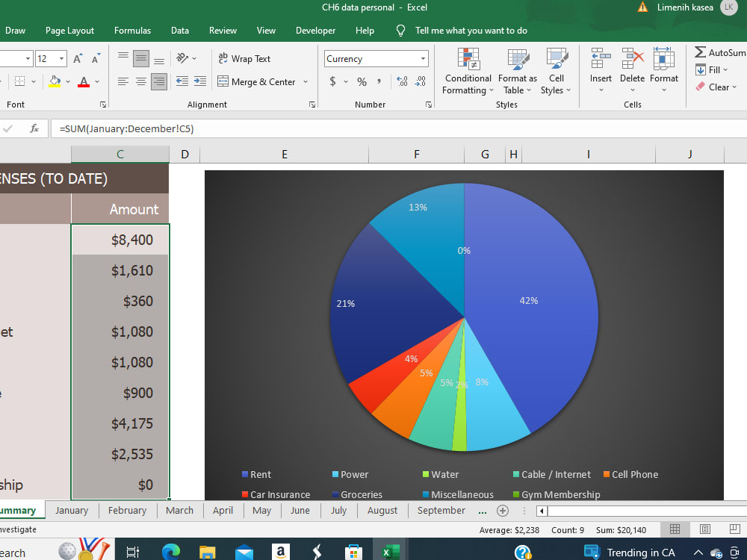This screenshot has width=747, height=560.
Task: Open the Alignment dialog launcher
Action: [x=312, y=105]
